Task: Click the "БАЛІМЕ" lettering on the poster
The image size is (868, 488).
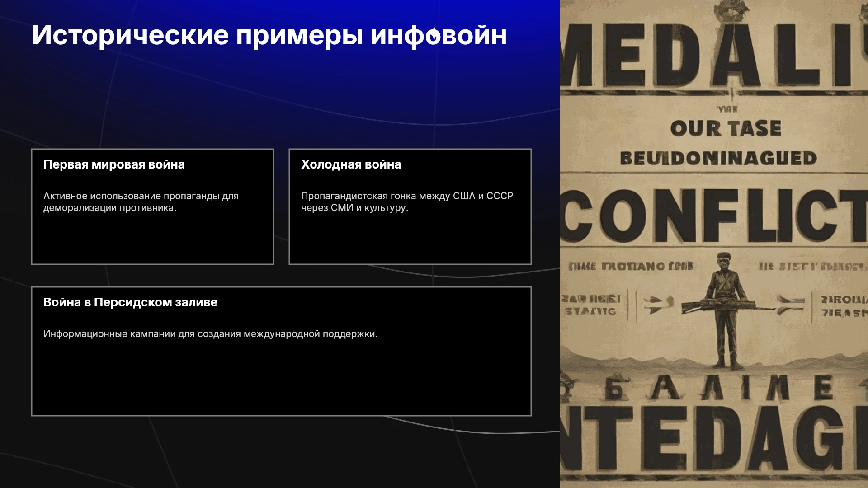Action: (719, 388)
